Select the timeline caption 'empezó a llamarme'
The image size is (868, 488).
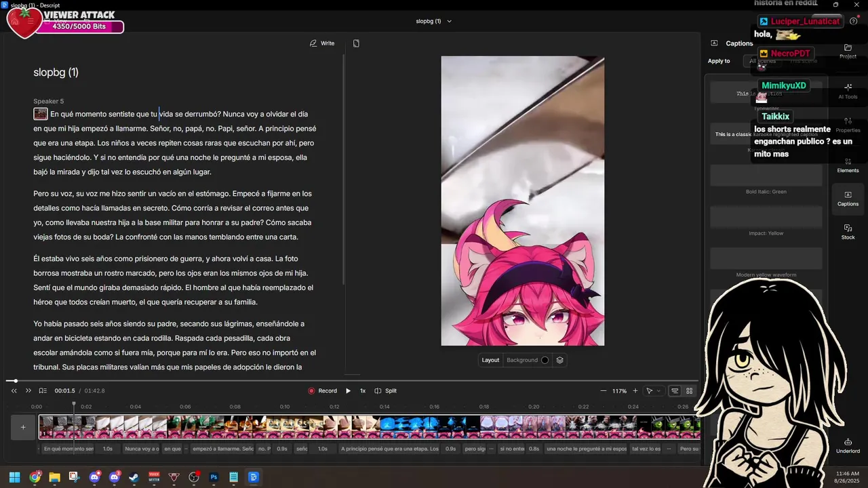(x=222, y=449)
